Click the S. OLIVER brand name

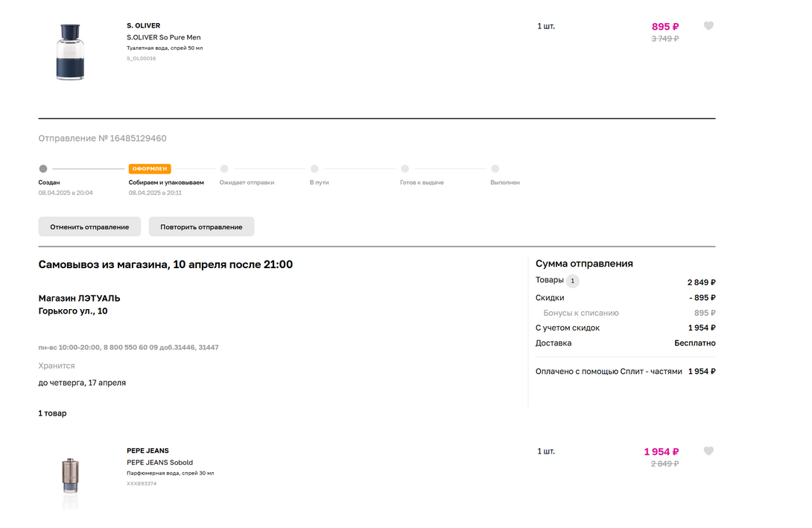click(x=143, y=26)
